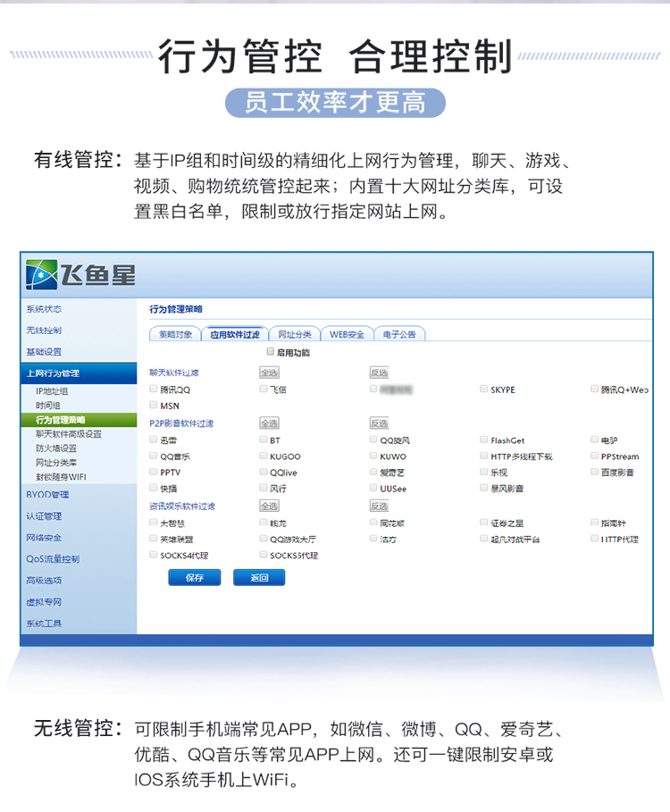Check the 迅雷 P2P filter box
Image resolution: width=670 pixels, height=812 pixels.
pyautogui.click(x=154, y=439)
